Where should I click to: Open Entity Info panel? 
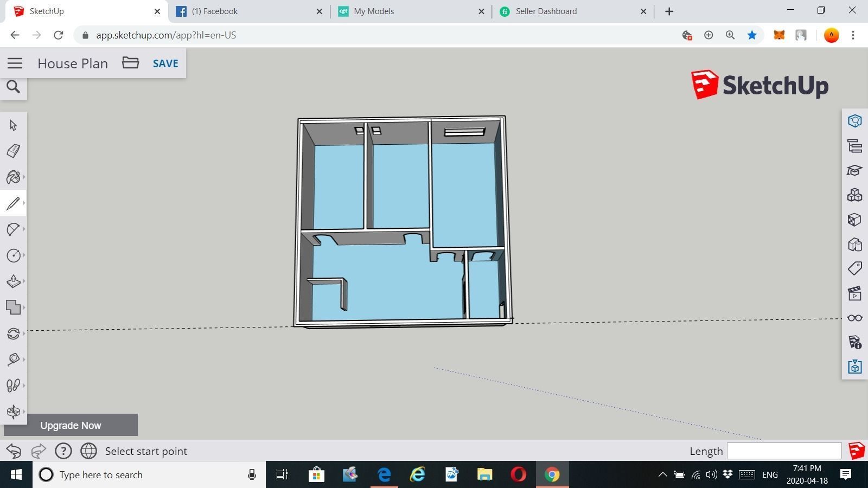[x=855, y=121]
